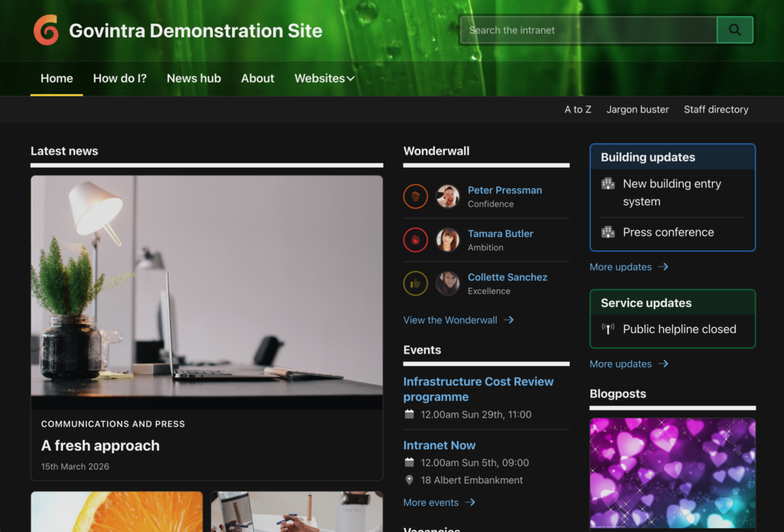Click Tamara Butler's Ambition badge icon
The image size is (784, 532).
click(415, 240)
